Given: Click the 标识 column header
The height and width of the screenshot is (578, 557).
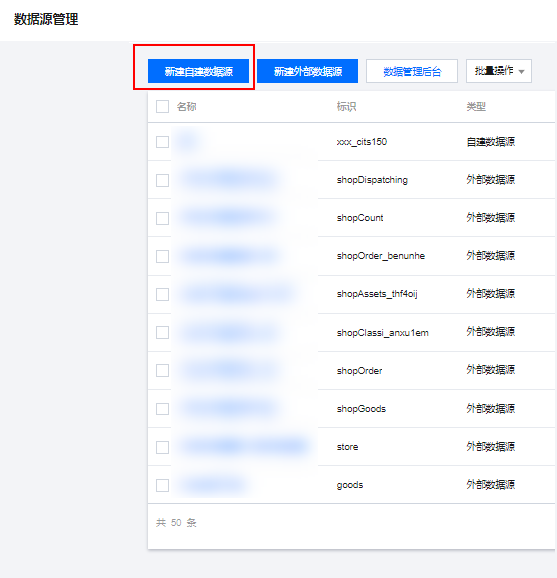Looking at the screenshot, I should pyautogui.click(x=346, y=107).
